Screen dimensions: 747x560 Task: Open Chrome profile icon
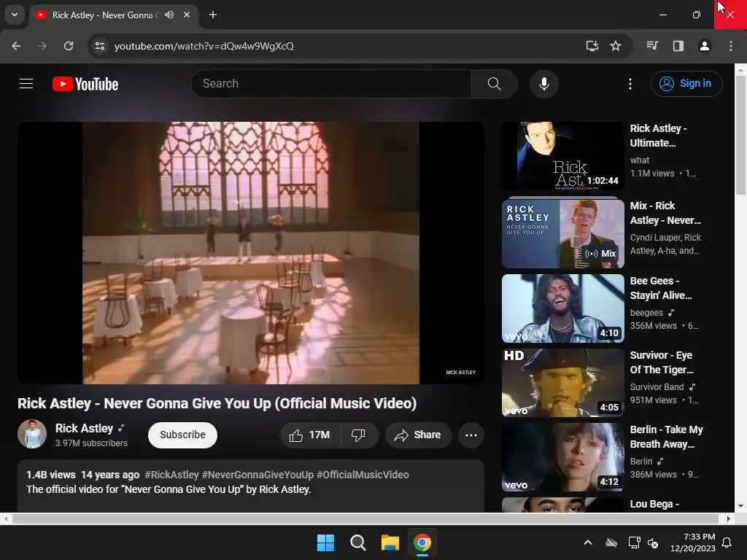click(704, 46)
